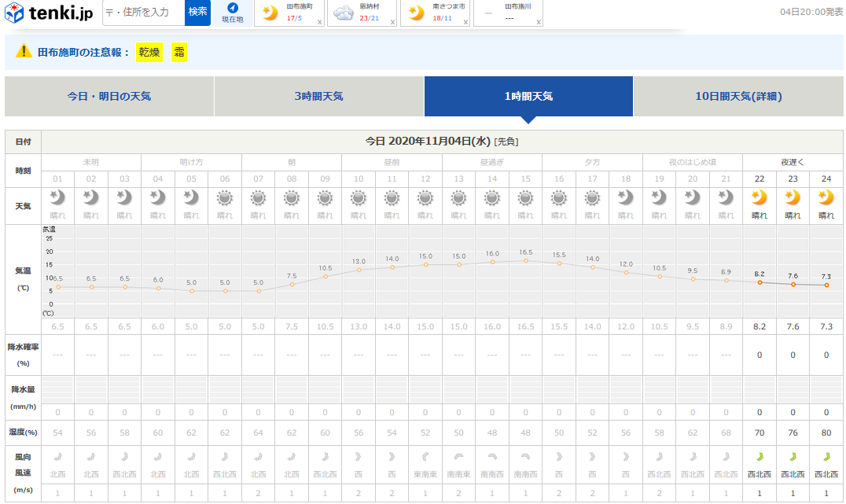This screenshot has width=846, height=504.
Task: Click temperature value 7.3 in the table row
Action: [x=826, y=326]
